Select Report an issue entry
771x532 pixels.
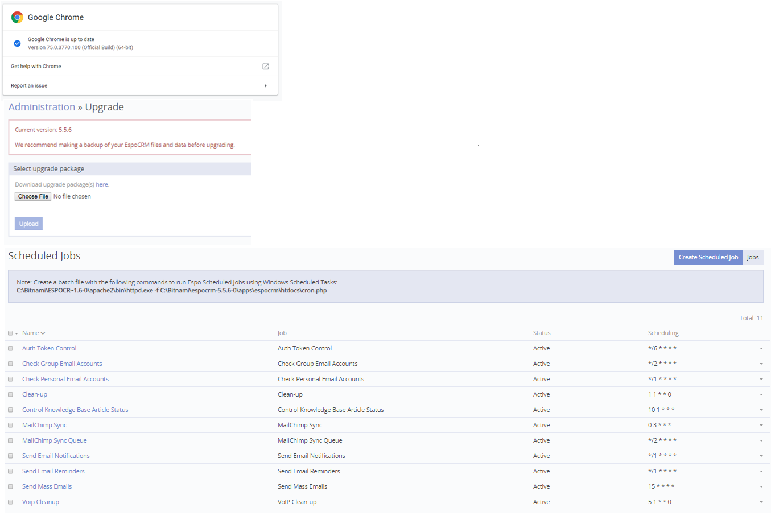[29, 86]
